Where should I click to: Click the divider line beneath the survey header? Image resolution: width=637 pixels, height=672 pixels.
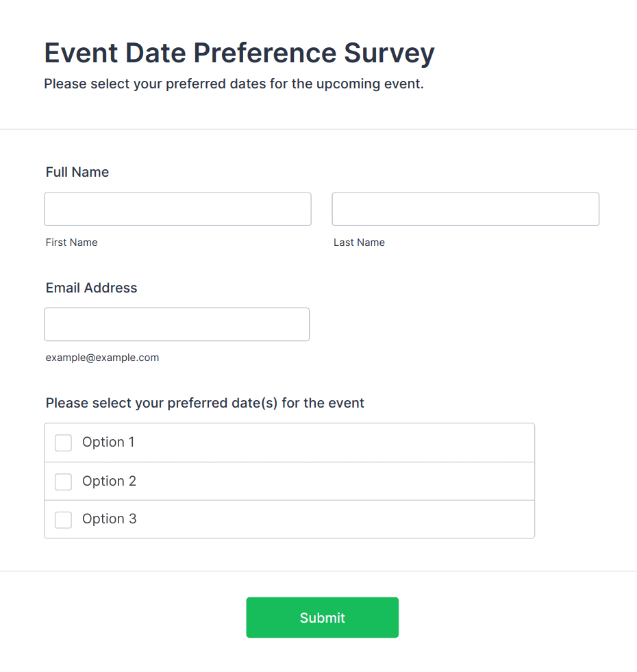point(318,129)
